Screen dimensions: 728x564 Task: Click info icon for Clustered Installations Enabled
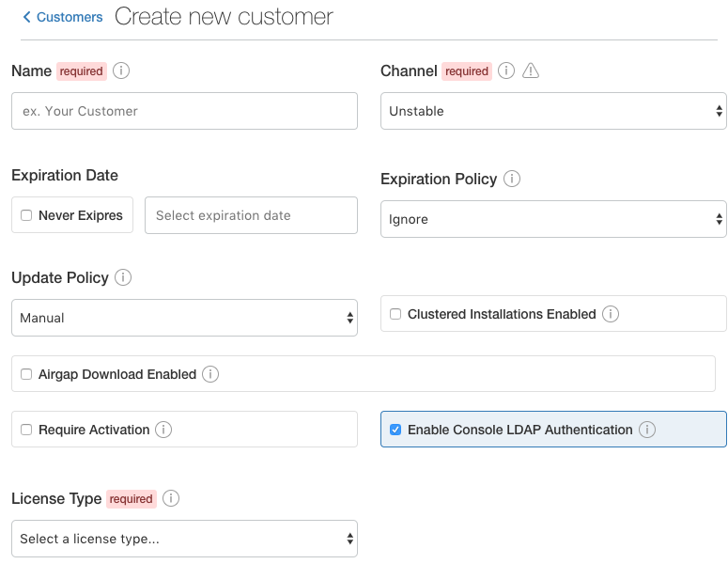pyautogui.click(x=611, y=314)
